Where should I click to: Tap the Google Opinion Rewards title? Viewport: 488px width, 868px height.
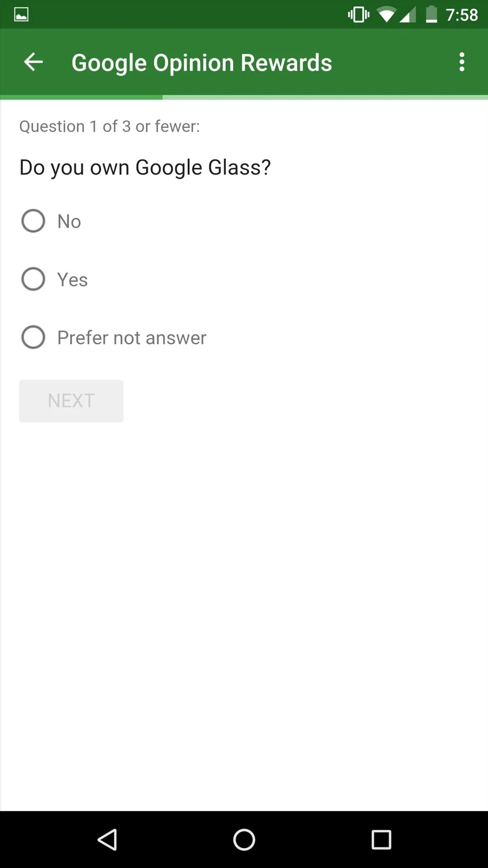click(202, 63)
